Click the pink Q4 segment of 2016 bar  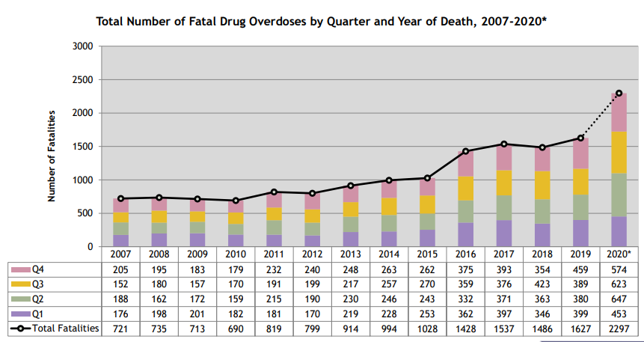[465, 164]
